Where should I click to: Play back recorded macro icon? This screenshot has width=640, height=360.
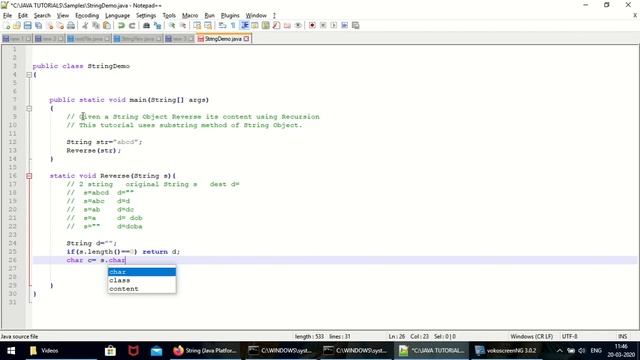coord(333,25)
